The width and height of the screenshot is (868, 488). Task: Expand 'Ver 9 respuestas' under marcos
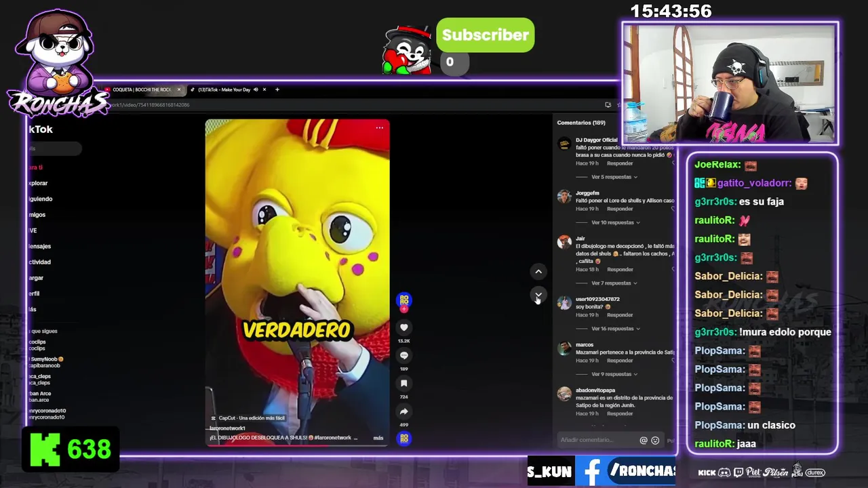(x=614, y=374)
